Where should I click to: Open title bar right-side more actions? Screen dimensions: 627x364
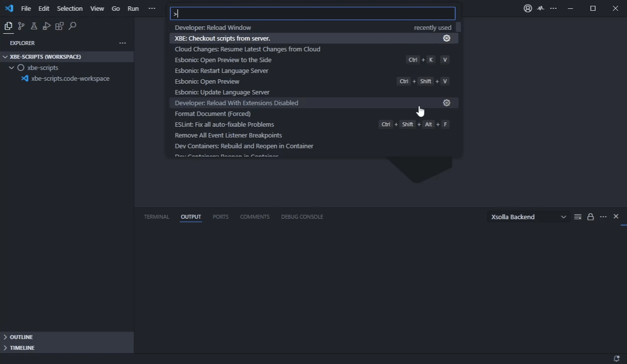coord(553,8)
